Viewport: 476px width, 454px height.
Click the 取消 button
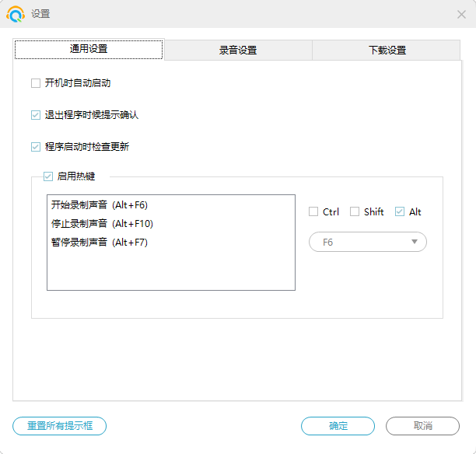point(422,426)
